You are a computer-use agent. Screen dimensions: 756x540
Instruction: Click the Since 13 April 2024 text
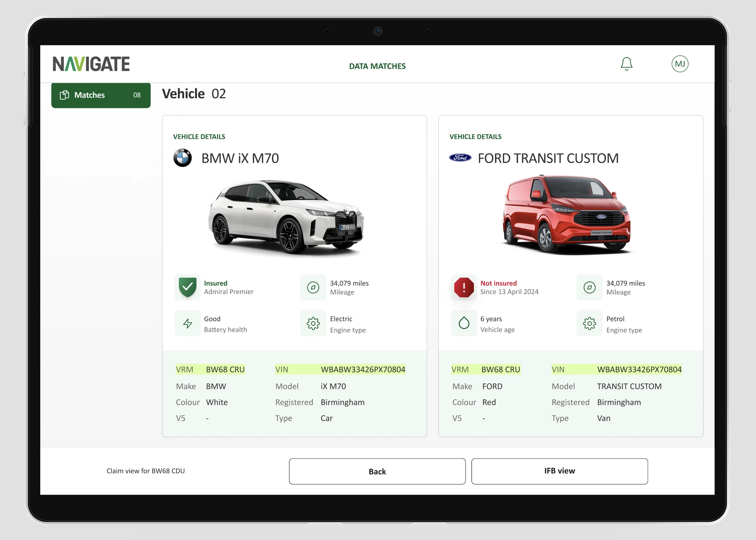click(509, 292)
